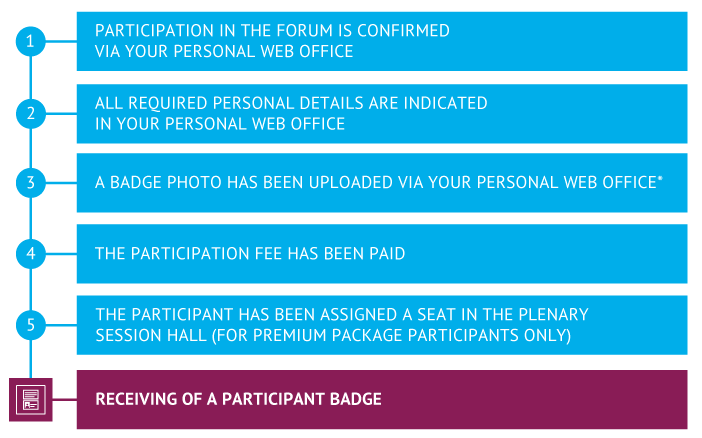702x438 pixels.
Task: Click the step 1 circle icon
Action: pyautogui.click(x=30, y=41)
